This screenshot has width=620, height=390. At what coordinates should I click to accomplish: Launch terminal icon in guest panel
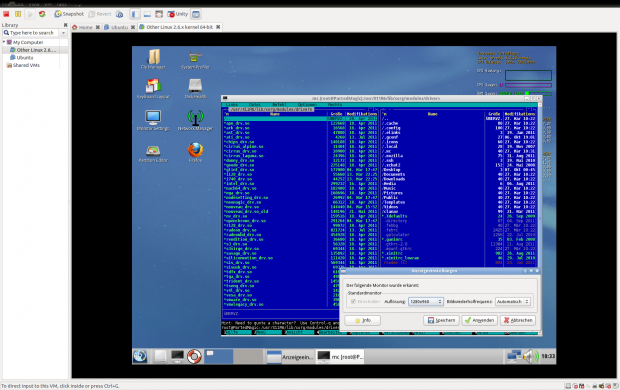[177, 356]
